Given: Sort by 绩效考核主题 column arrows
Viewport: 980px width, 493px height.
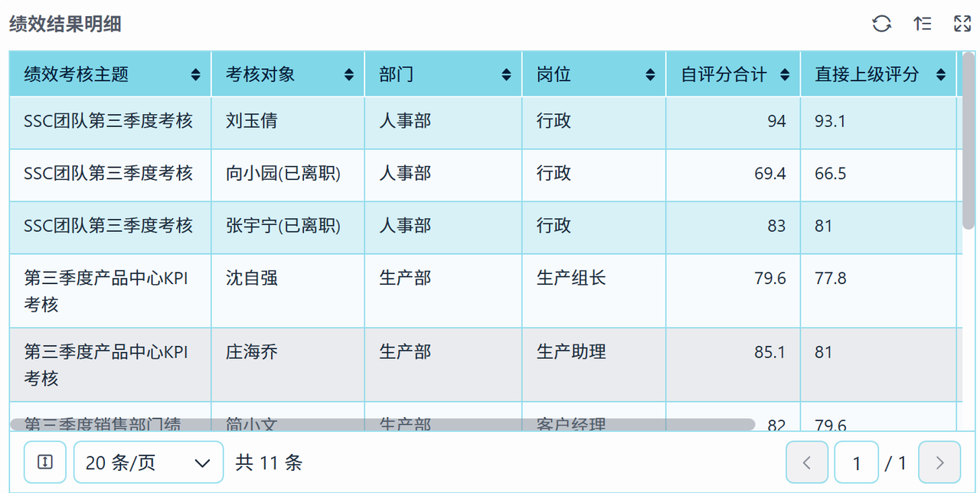Looking at the screenshot, I should 196,74.
